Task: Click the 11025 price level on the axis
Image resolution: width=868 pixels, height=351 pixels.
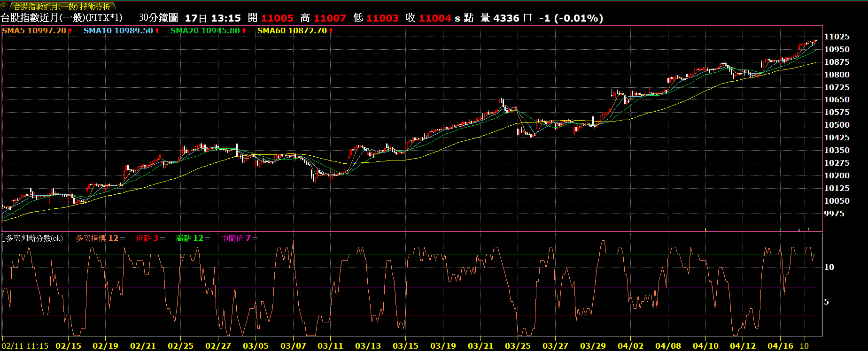Action: pos(837,37)
